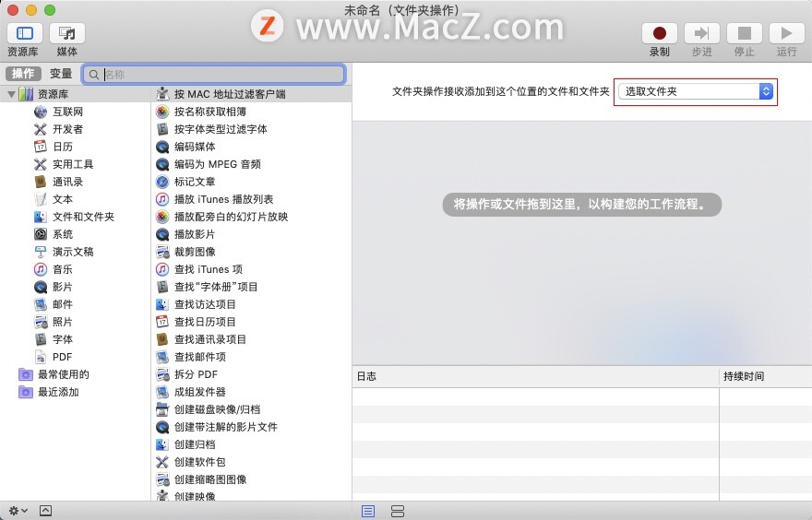Select action 创建缩略图图像
Screen dimensions: 812x520
pyautogui.click(x=253, y=479)
